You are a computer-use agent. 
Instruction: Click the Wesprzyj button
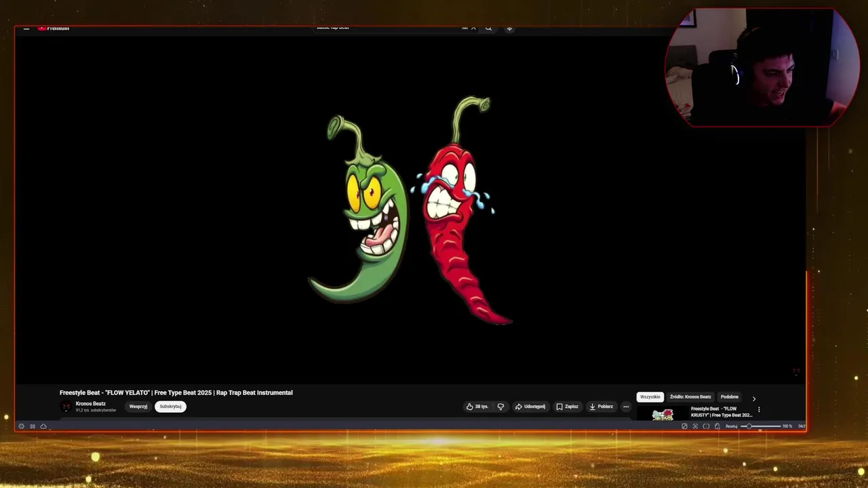(x=138, y=407)
